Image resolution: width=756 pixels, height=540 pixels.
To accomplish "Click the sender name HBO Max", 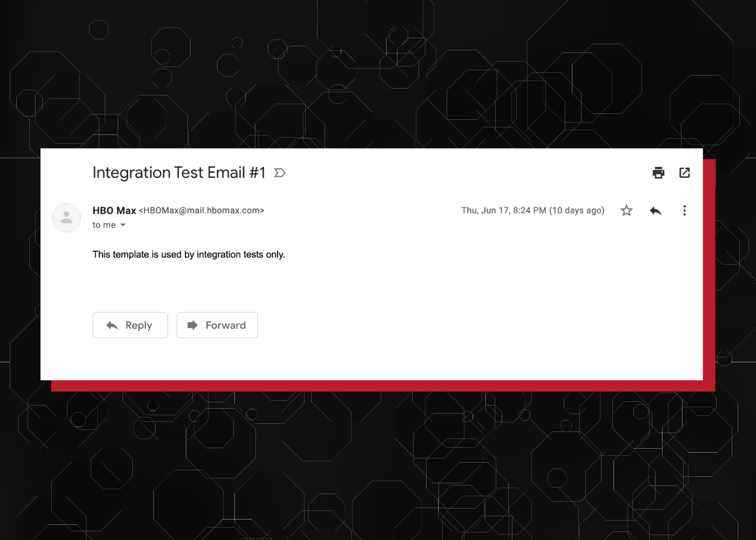I will click(114, 211).
